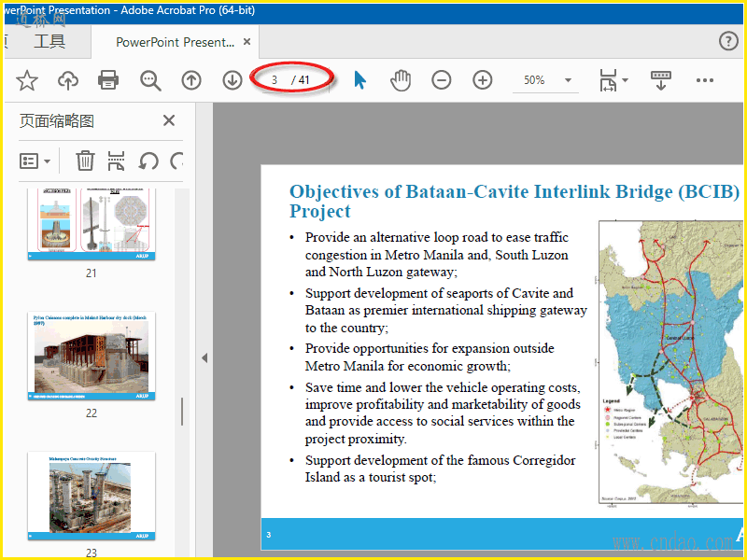Click the bookmark star icon
The height and width of the screenshot is (560, 747).
coord(27,80)
